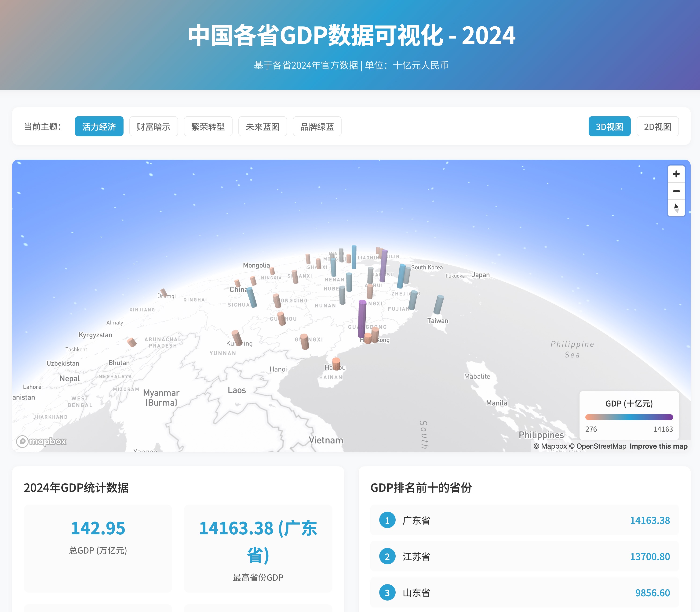Click the rank 2 badge
Screen dimensions: 700x612
(387, 556)
